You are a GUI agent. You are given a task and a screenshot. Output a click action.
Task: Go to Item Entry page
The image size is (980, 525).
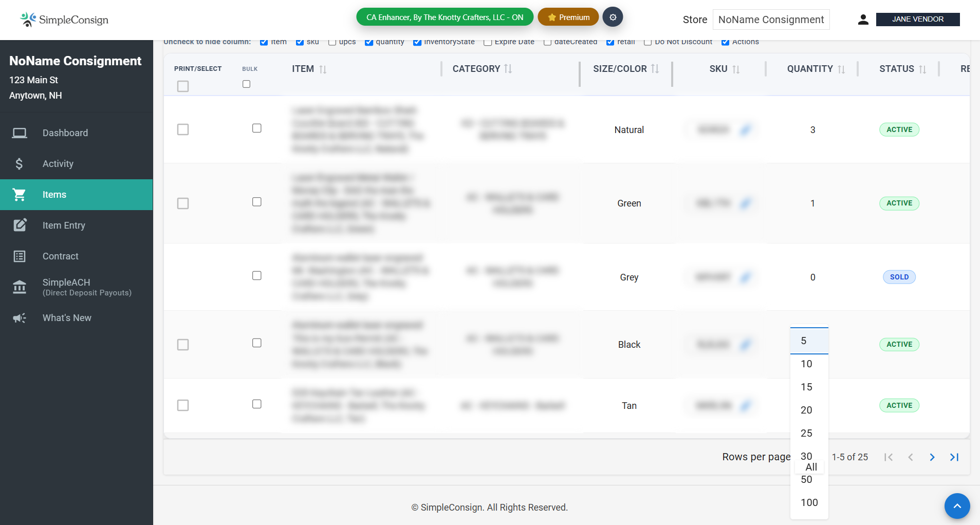(76, 226)
